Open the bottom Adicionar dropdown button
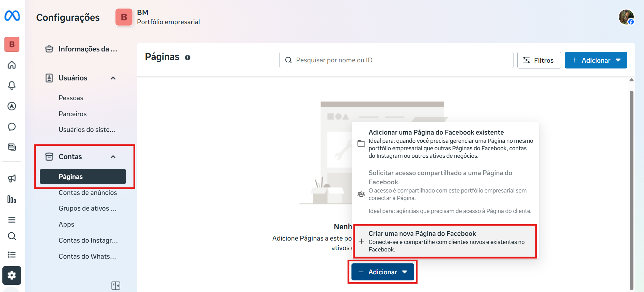 pos(383,272)
